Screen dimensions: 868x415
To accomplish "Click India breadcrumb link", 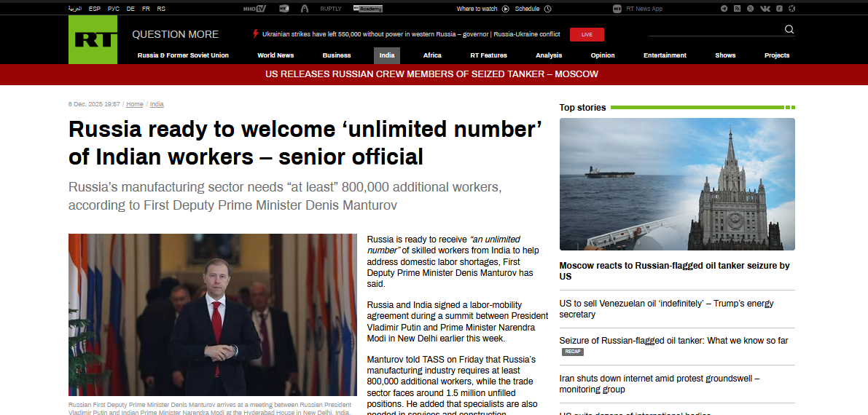I will 157,104.
